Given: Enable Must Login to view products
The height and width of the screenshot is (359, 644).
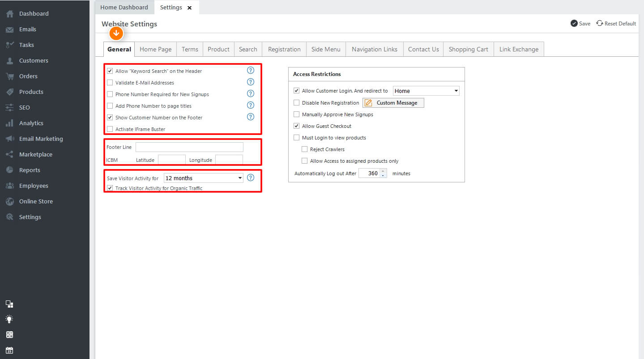Looking at the screenshot, I should click(x=296, y=138).
